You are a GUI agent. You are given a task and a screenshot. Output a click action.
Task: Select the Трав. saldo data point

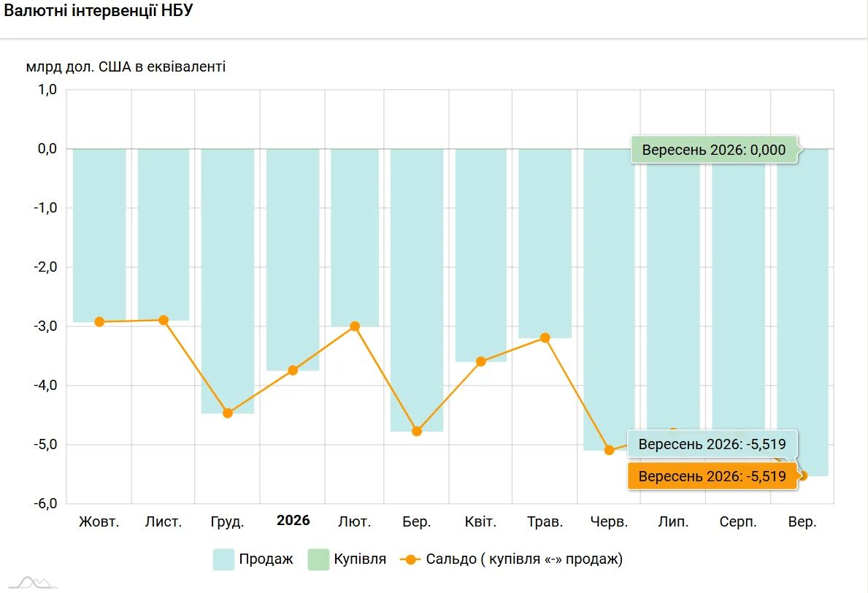(545, 337)
